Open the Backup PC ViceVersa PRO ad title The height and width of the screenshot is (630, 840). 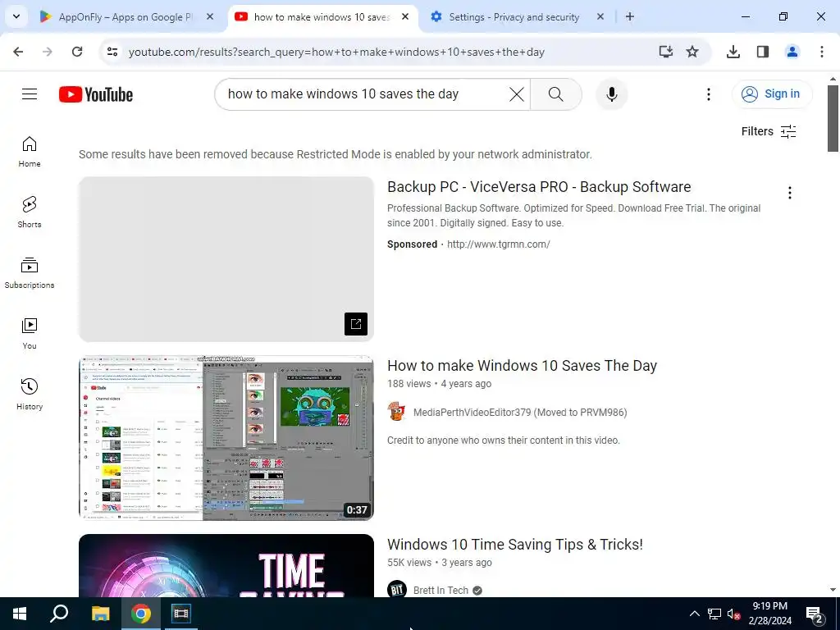coord(539,187)
